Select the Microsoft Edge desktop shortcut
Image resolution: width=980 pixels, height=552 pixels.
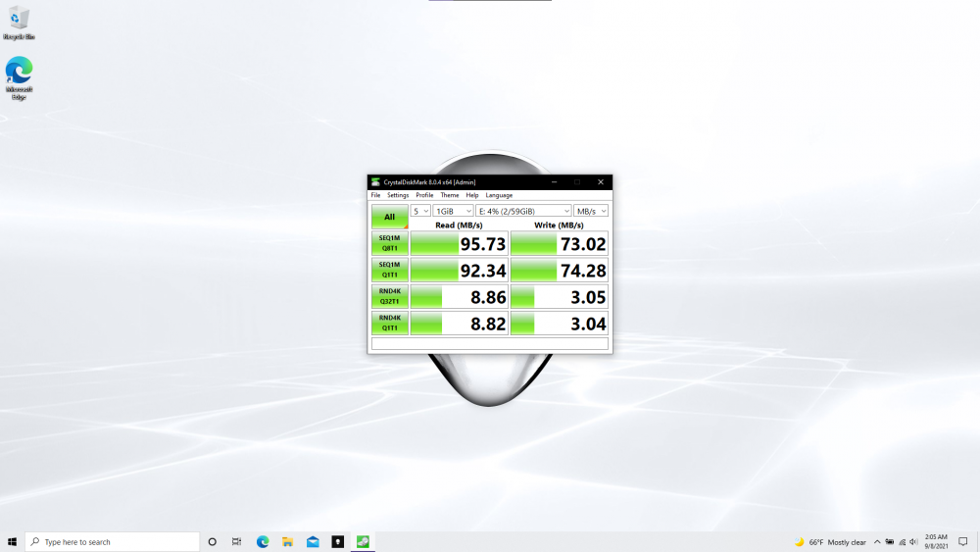coord(19,78)
